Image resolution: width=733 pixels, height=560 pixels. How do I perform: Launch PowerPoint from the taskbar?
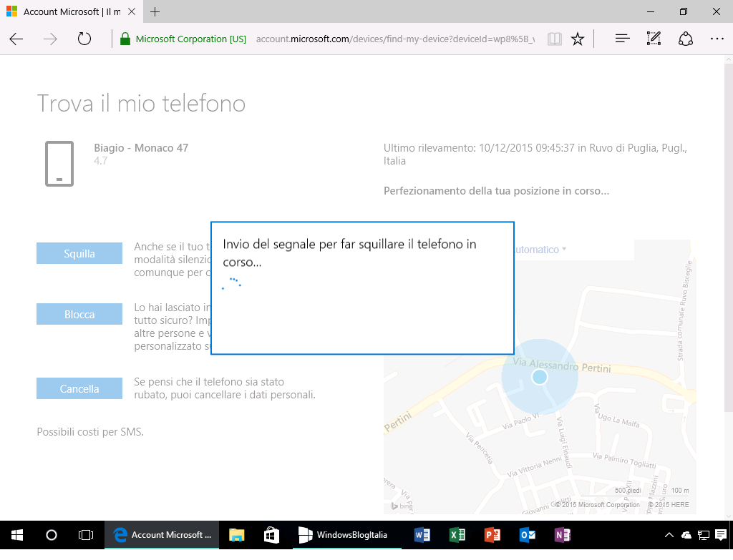point(492,535)
